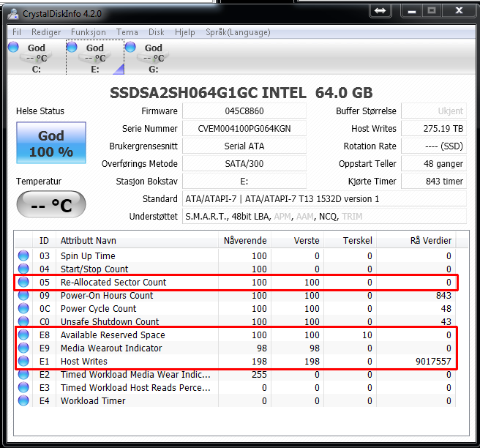Open the Tema menu

point(127,32)
